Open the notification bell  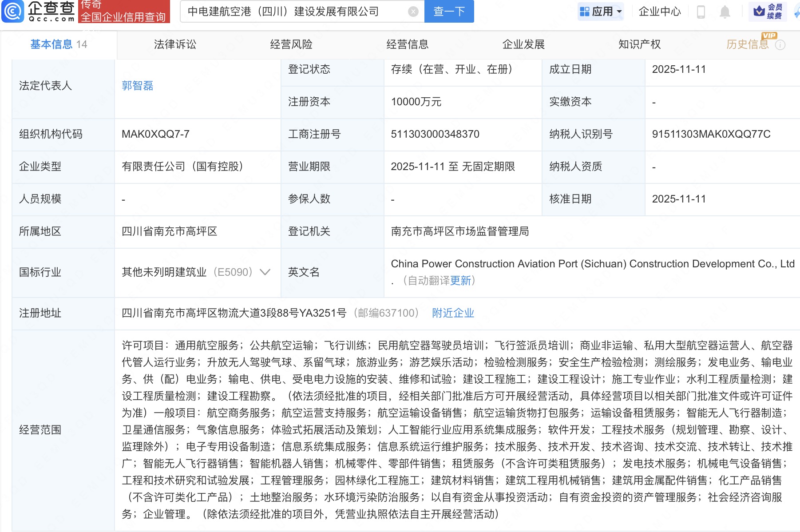pos(725,12)
